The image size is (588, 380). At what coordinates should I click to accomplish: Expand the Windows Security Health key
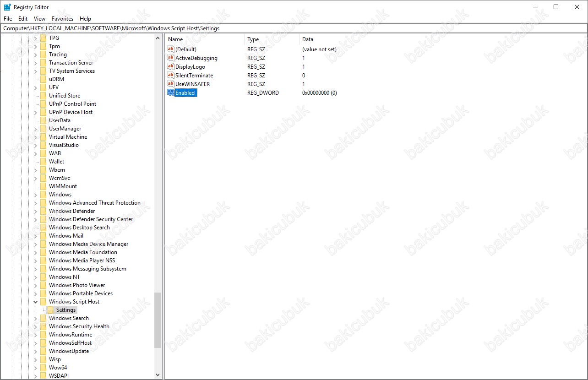36,326
